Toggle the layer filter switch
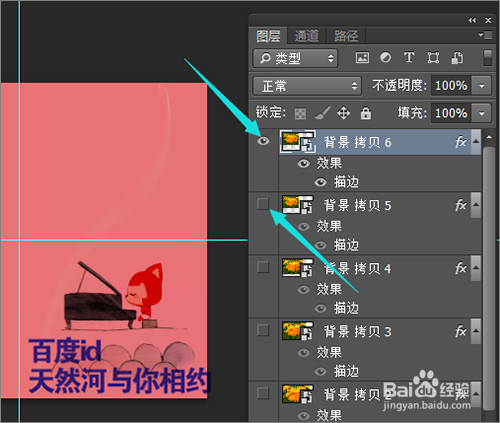The width and height of the screenshot is (500, 423). (488, 58)
